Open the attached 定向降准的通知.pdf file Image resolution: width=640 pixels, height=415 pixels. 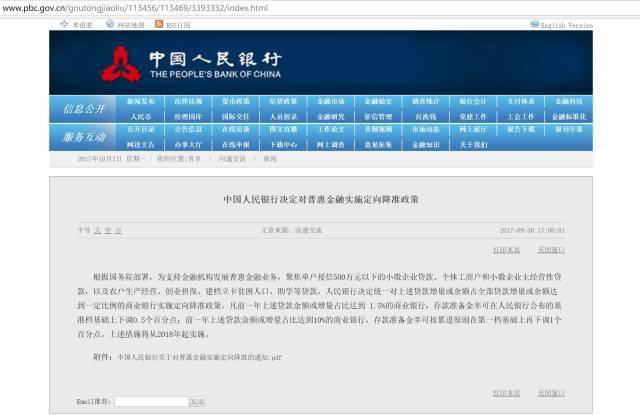point(199,357)
